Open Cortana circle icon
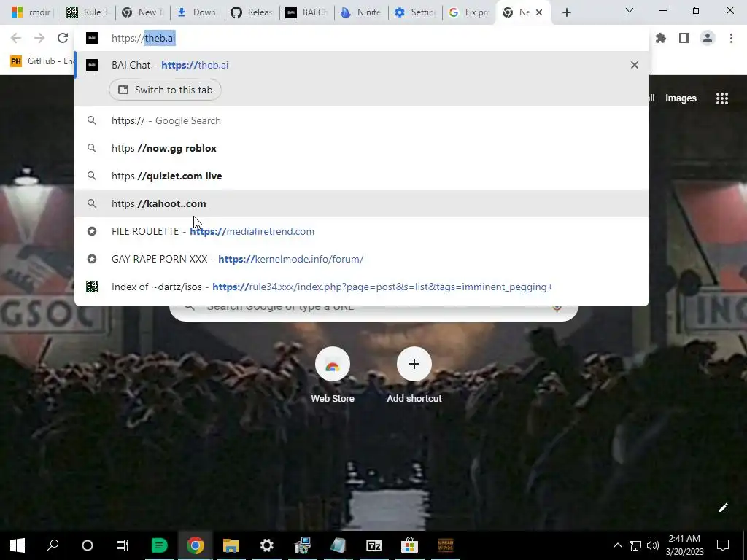The height and width of the screenshot is (560, 747). click(88, 545)
